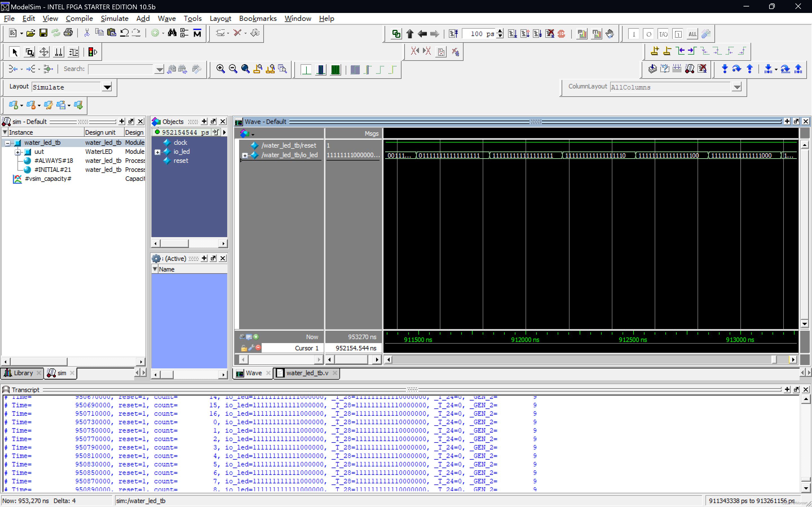Viewport: 812px width, 507px height.
Task: Open the Wave menu in menu bar
Action: point(167,17)
